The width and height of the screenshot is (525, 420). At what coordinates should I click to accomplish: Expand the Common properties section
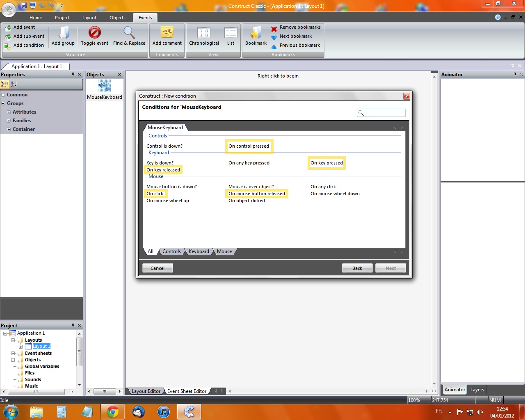3,95
